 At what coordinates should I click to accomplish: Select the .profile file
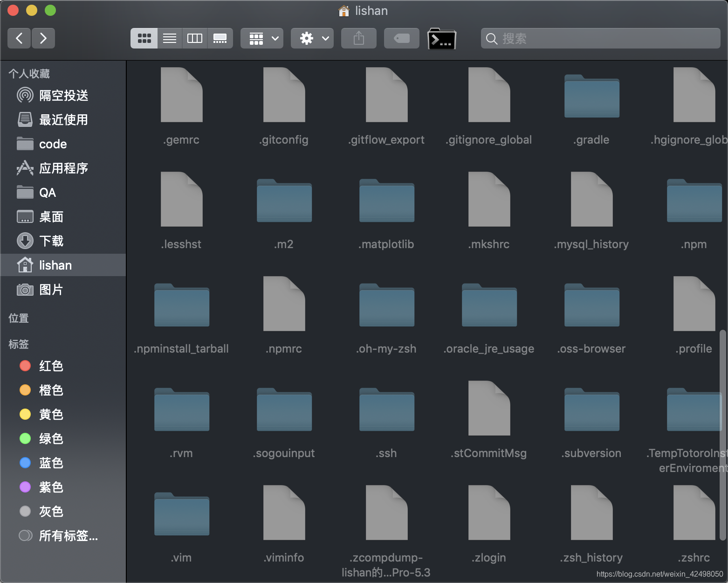tap(694, 304)
